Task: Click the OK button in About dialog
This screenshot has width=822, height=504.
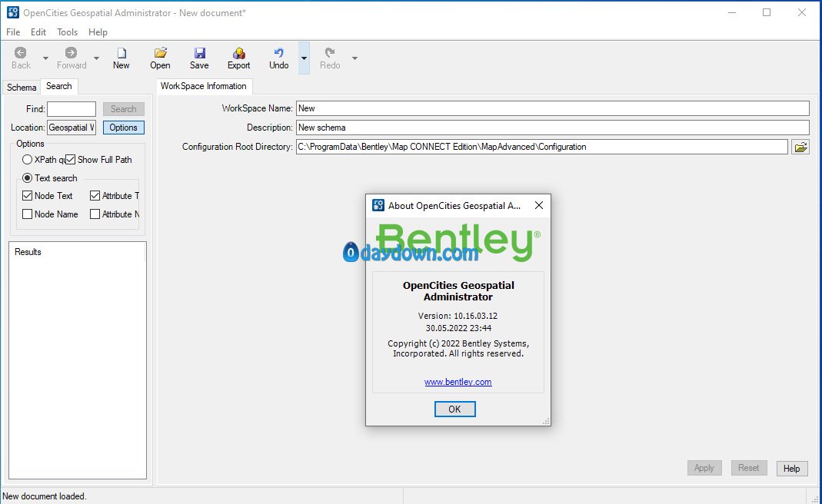Action: [x=454, y=409]
